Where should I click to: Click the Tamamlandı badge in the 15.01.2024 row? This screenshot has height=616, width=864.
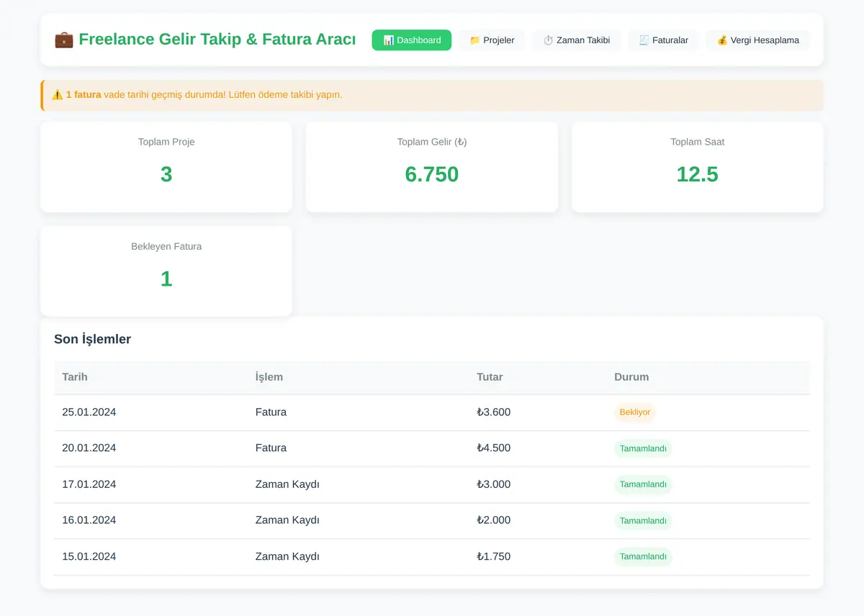[643, 556]
